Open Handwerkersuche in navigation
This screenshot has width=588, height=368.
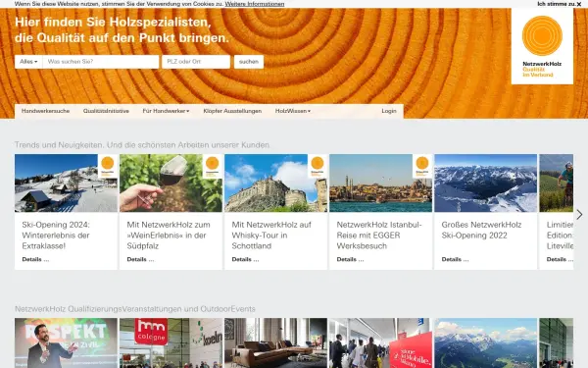tap(45, 111)
